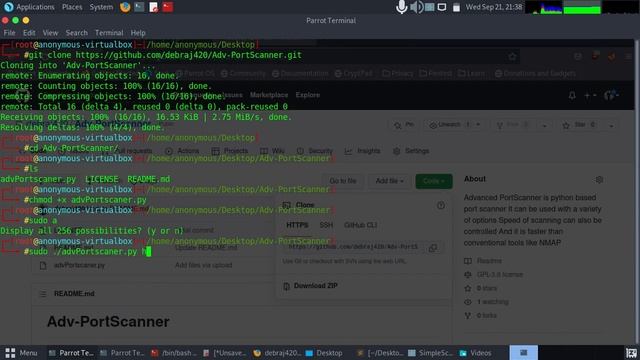Open the white notepad launcher in top panel
Viewport: 640px width, 360px height.
click(153, 7)
